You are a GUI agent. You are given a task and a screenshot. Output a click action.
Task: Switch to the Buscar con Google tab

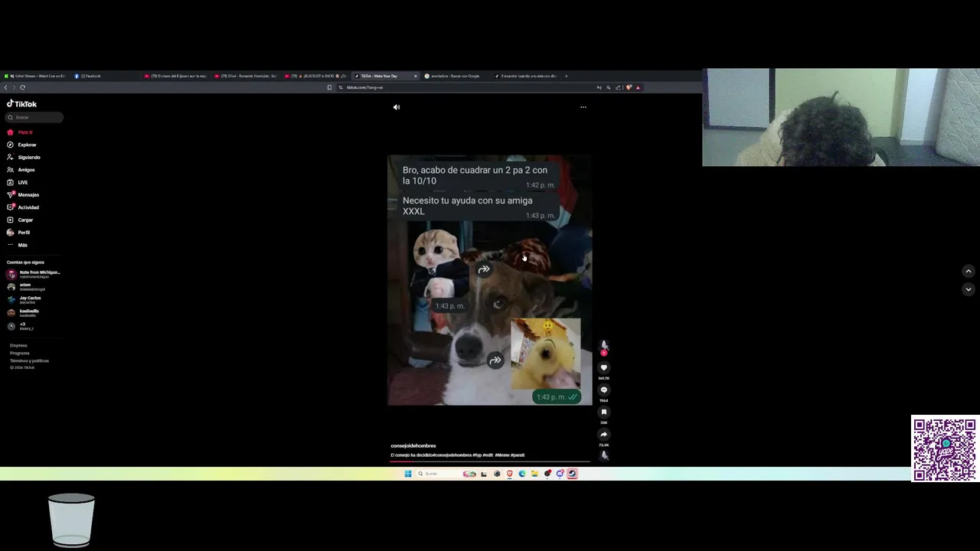coord(455,76)
